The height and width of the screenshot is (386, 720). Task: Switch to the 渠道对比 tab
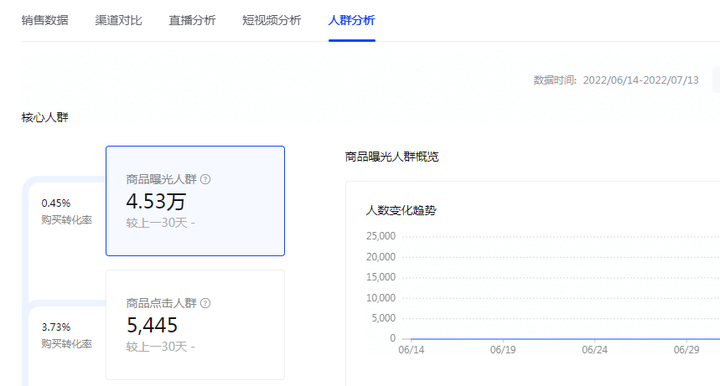coord(118,20)
